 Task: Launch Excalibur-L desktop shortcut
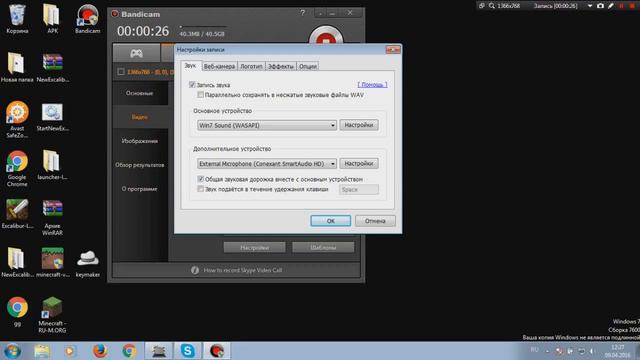pos(17,214)
